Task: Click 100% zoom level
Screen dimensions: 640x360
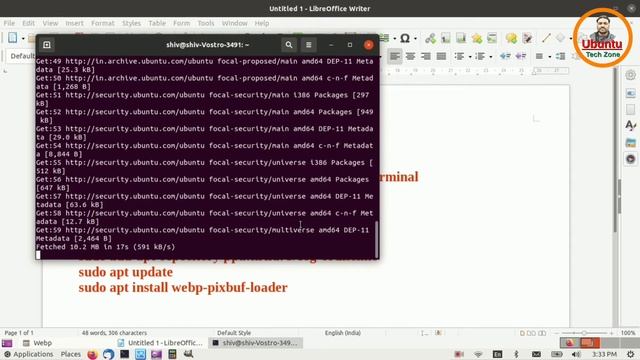Action: click(628, 333)
